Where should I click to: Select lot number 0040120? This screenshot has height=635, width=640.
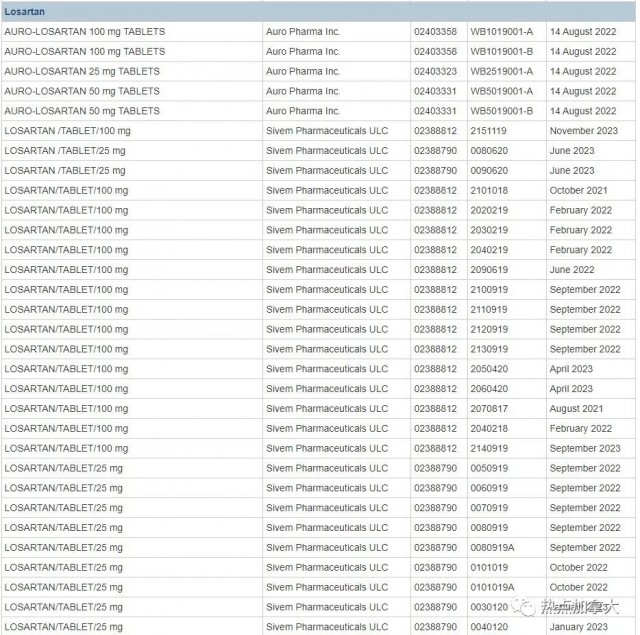(x=489, y=627)
